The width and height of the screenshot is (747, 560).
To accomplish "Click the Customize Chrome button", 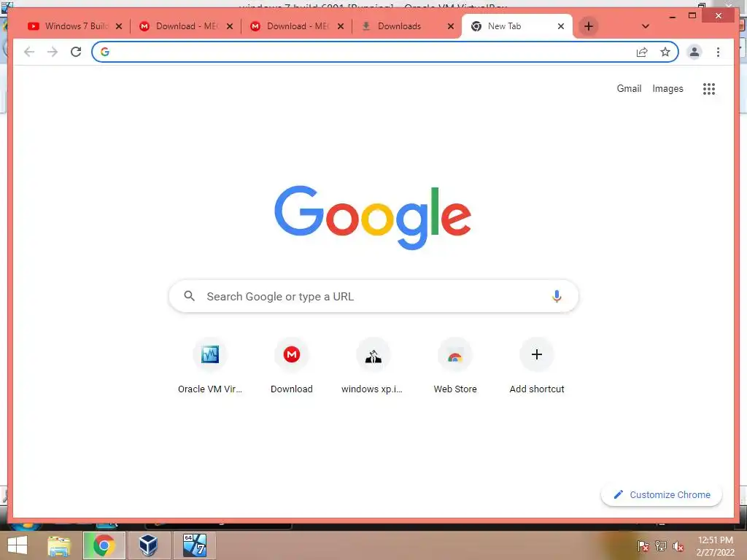I will point(661,495).
